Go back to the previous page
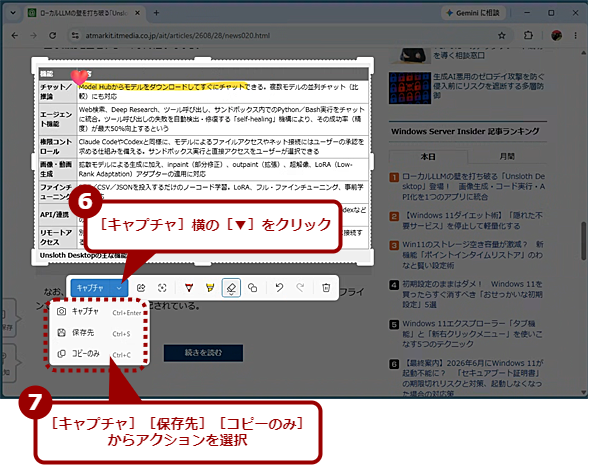This screenshot has width=589, height=465. (x=15, y=36)
